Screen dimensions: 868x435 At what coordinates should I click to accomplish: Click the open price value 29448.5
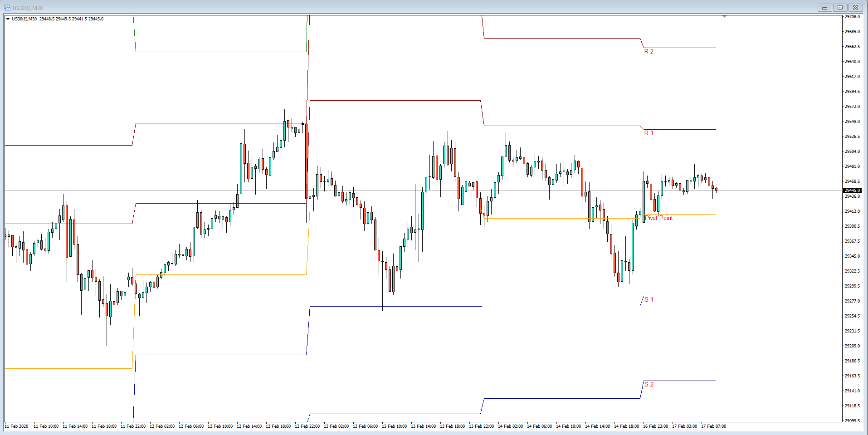pyautogui.click(x=47, y=19)
